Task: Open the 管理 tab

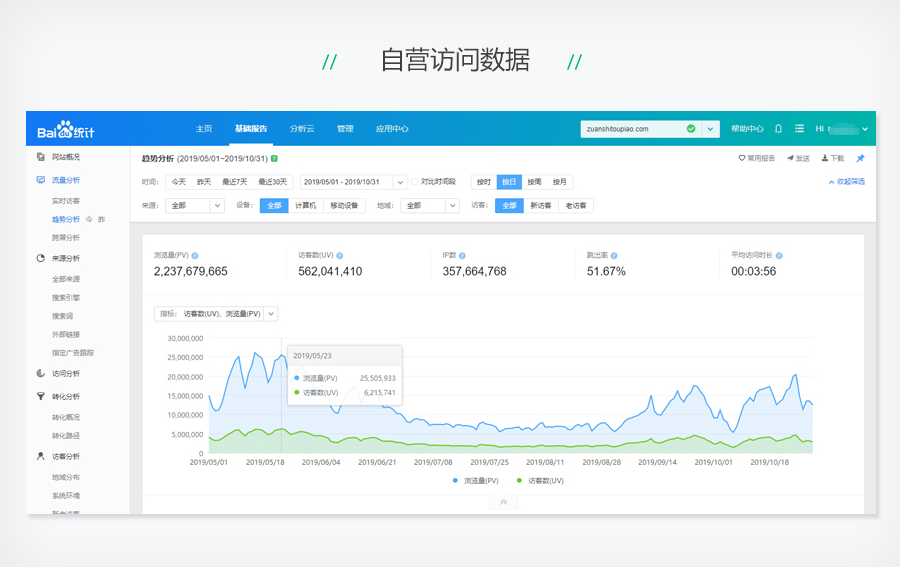Action: click(345, 129)
